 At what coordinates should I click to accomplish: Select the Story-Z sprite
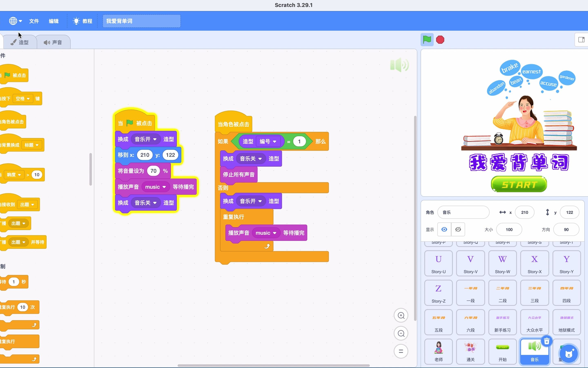pos(438,293)
